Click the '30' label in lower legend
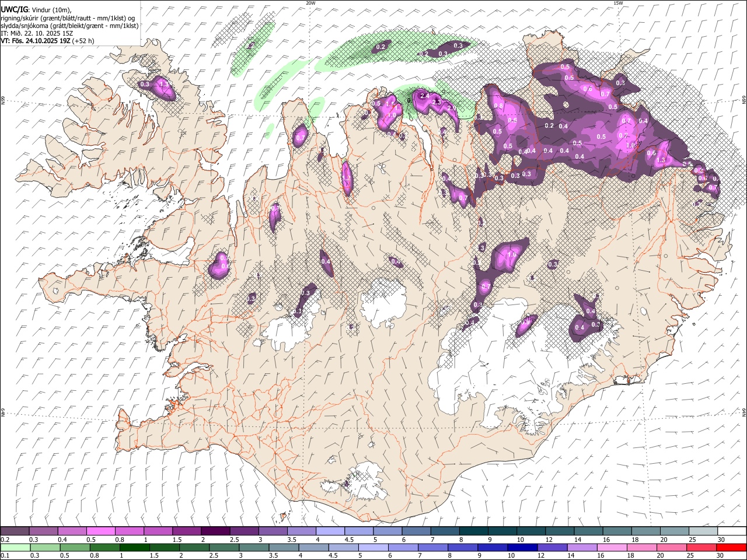 click(720, 556)
